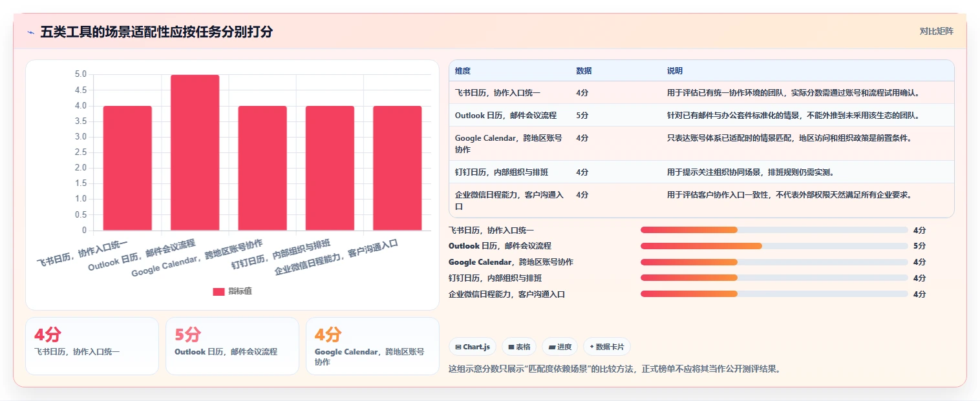Click the 5分 card for Outlook 日历
The width and height of the screenshot is (980, 401).
(x=232, y=346)
